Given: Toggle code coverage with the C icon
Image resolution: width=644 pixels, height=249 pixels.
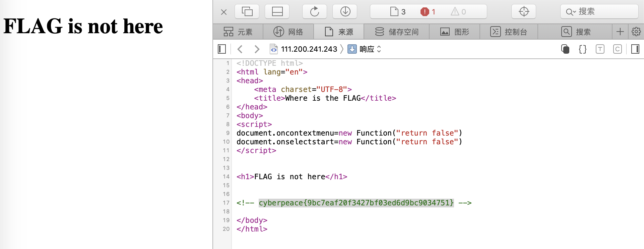Looking at the screenshot, I should click(618, 49).
